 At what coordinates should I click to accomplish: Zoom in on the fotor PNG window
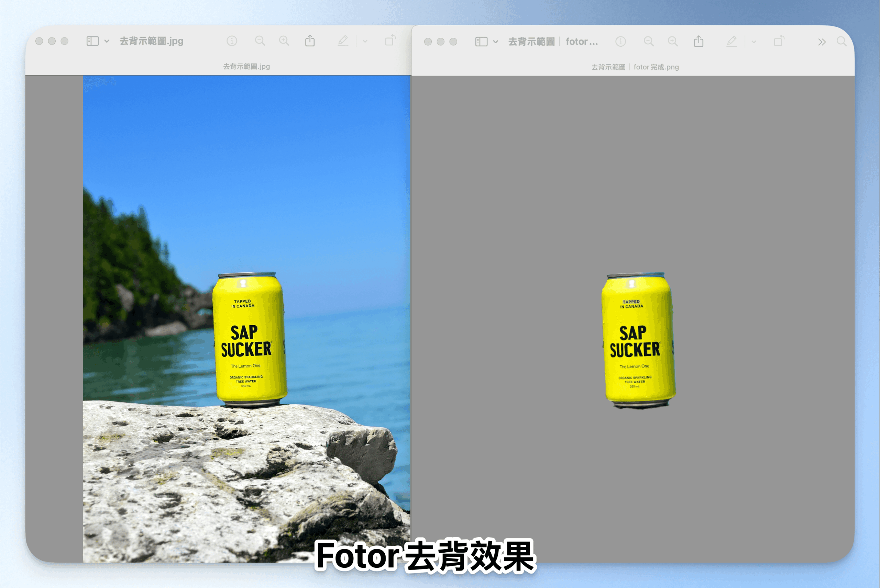(x=673, y=42)
